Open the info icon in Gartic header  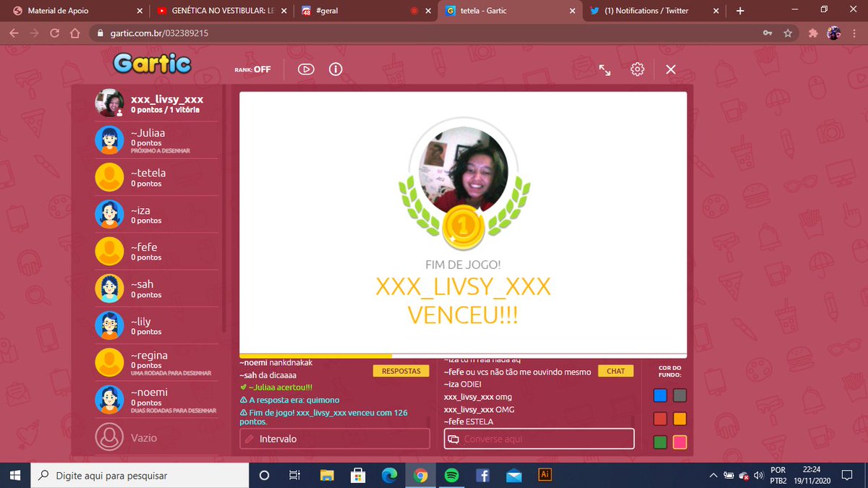point(336,69)
